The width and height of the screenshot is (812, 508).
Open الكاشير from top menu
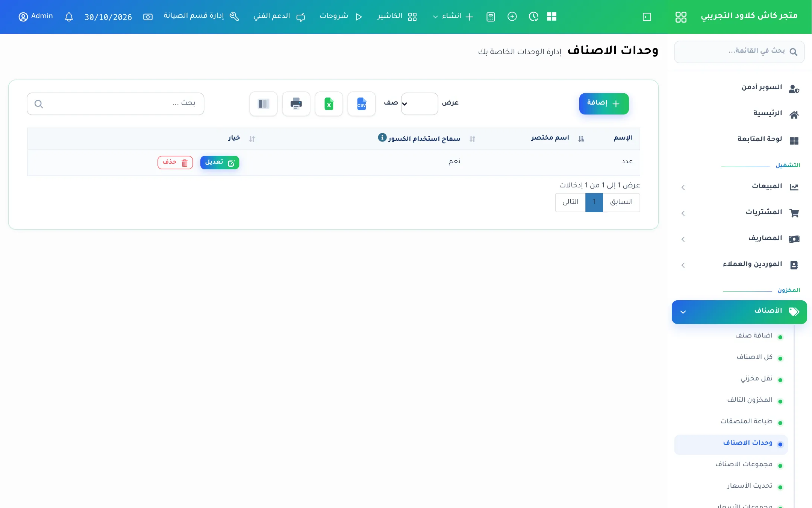[x=397, y=17]
